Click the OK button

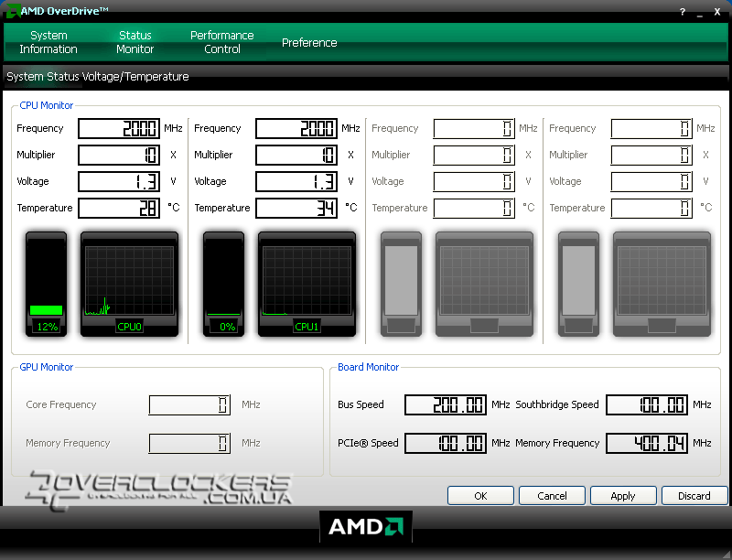pyautogui.click(x=480, y=496)
